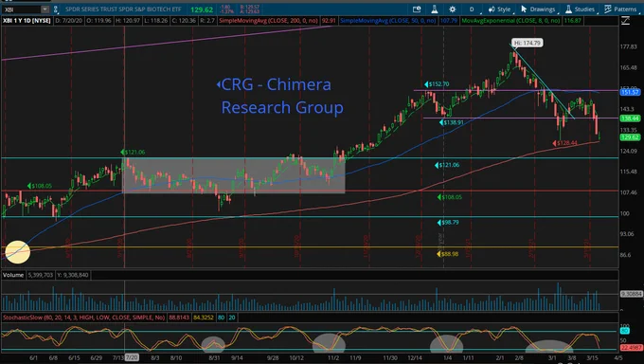644x364 pixels.
Task: Click the 92.91 SMA 200 value
Action: (329, 20)
